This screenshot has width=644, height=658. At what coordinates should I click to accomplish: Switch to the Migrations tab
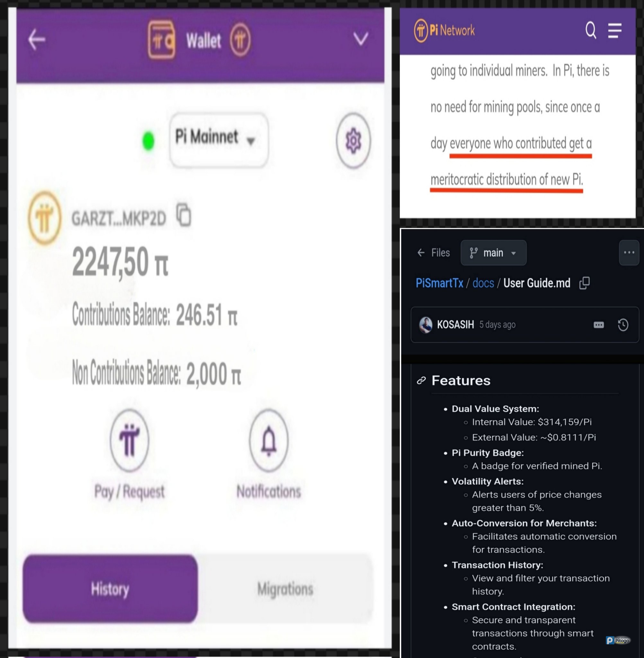[286, 589]
